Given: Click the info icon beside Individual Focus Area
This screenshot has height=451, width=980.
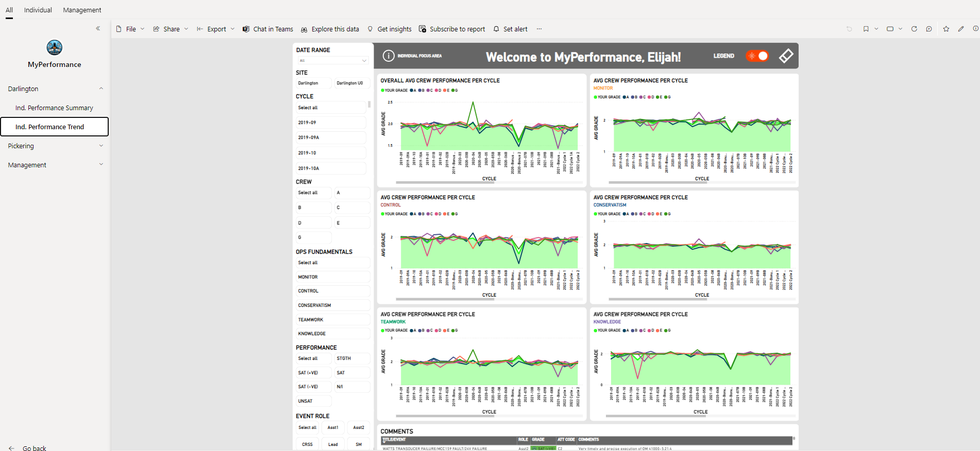Looking at the screenshot, I should 388,56.
